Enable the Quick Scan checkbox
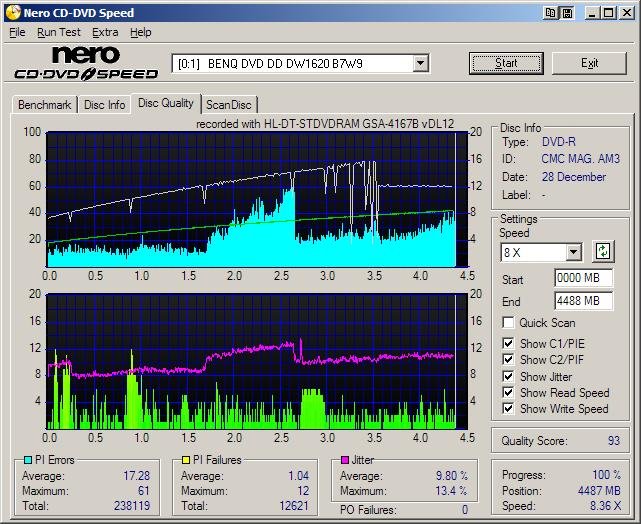The width and height of the screenshot is (641, 524). [x=508, y=322]
